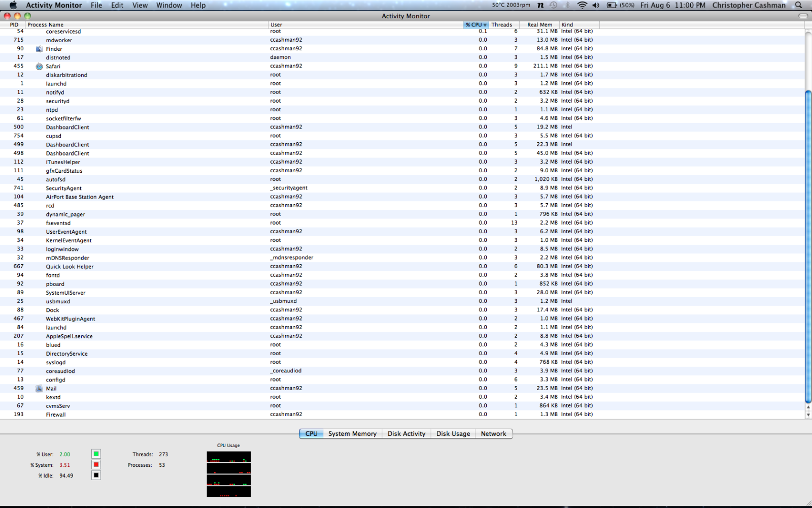Select the Mail process row
This screenshot has width=812, height=508.
point(402,389)
